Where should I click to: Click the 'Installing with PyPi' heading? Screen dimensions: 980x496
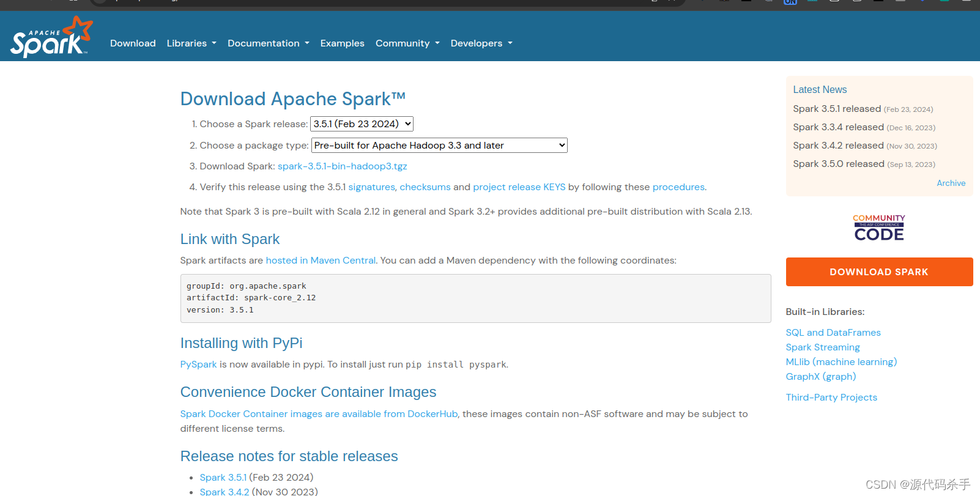point(242,343)
